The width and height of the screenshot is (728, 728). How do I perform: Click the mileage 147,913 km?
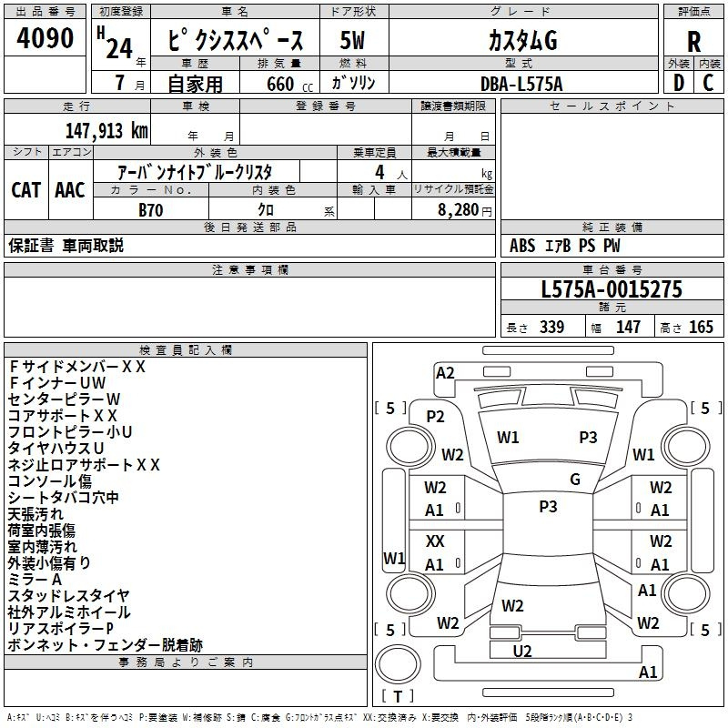pyautogui.click(x=106, y=130)
